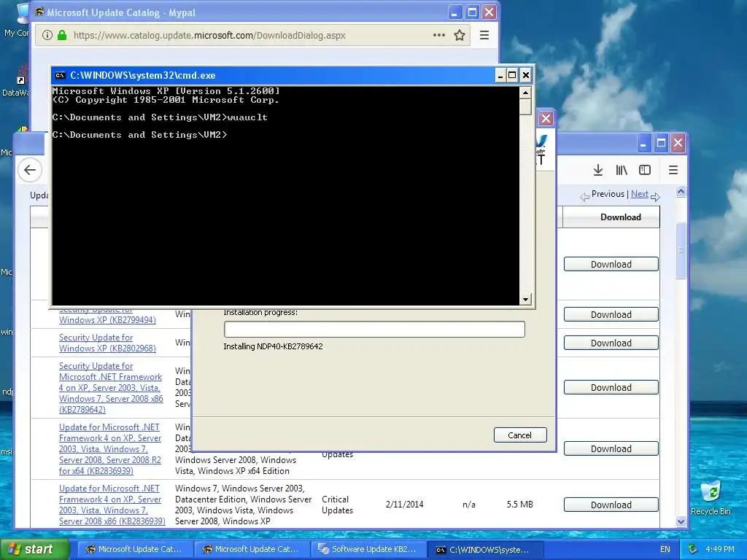Click Next link in catalog results pagination
This screenshot has width=747, height=560.
pyautogui.click(x=639, y=194)
